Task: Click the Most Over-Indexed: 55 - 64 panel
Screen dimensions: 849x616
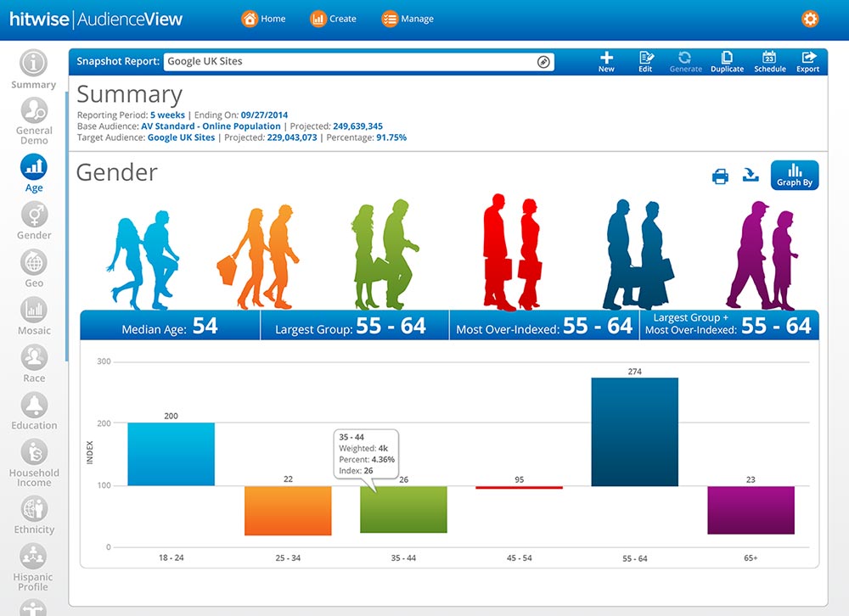Action: click(x=544, y=325)
